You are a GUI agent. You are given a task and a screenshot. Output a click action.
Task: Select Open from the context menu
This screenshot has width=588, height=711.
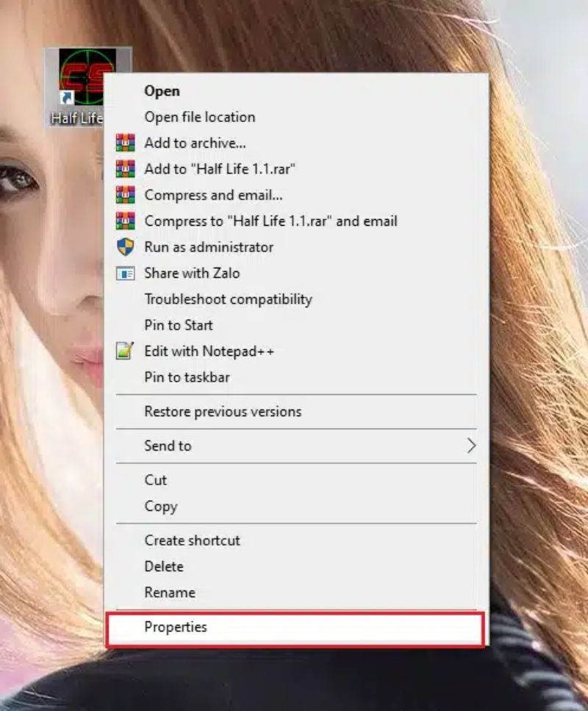[x=162, y=91]
